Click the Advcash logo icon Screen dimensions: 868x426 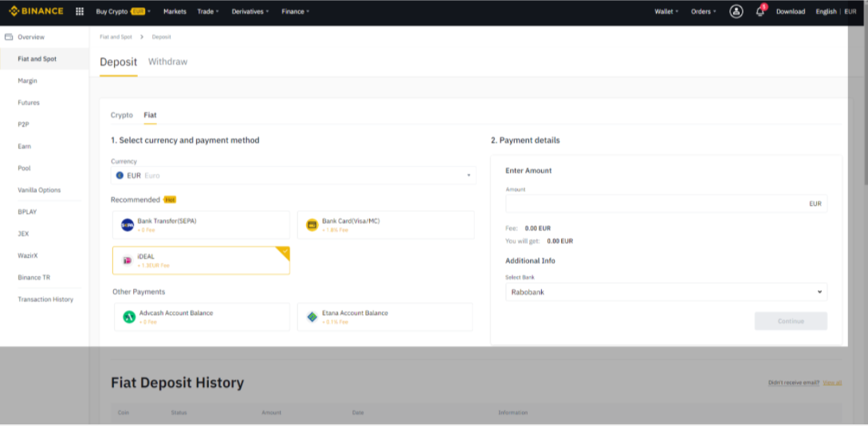(129, 317)
